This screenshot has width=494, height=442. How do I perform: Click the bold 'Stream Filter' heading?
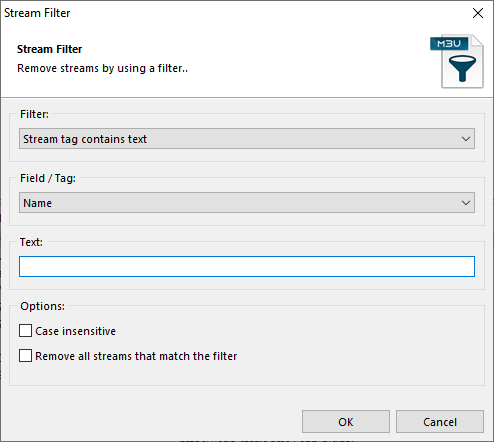[x=49, y=49]
